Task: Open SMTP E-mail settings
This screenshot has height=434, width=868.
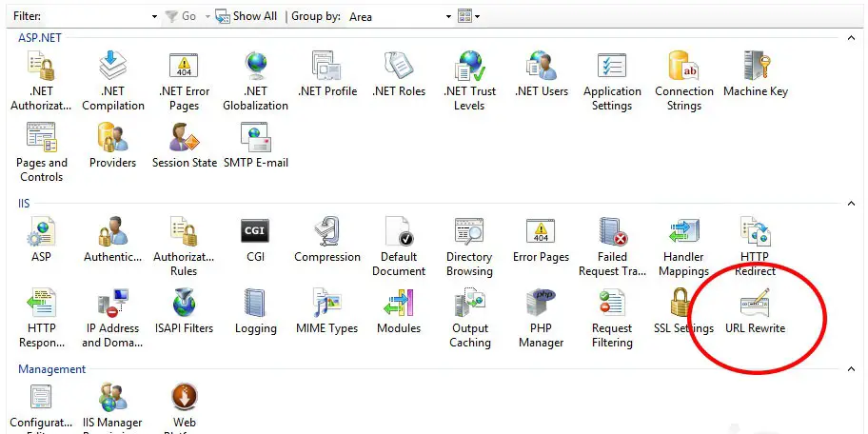Action: point(255,146)
